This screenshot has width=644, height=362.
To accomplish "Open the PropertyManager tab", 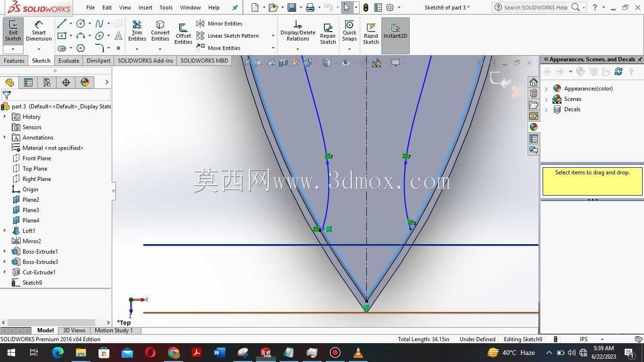I will (28, 82).
